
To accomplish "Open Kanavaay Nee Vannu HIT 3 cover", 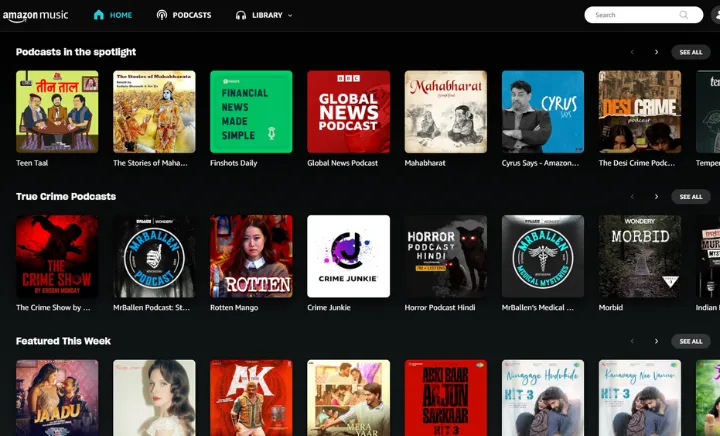I will [640, 398].
